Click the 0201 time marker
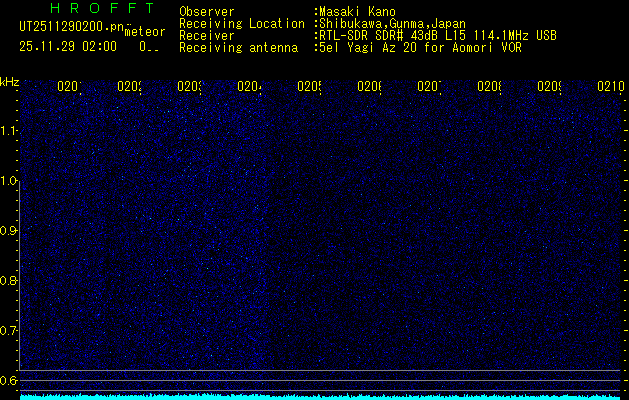The image size is (629, 400). tap(69, 86)
